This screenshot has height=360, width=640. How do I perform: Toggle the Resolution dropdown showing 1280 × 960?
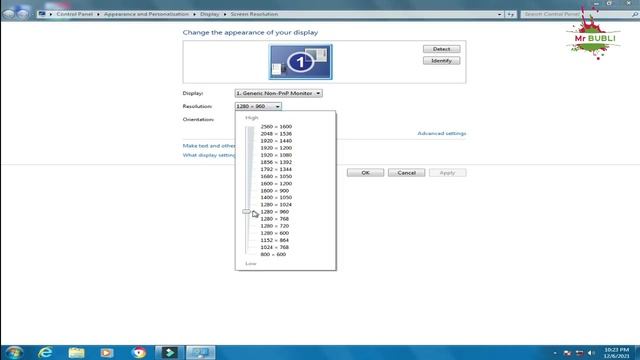tap(258, 106)
